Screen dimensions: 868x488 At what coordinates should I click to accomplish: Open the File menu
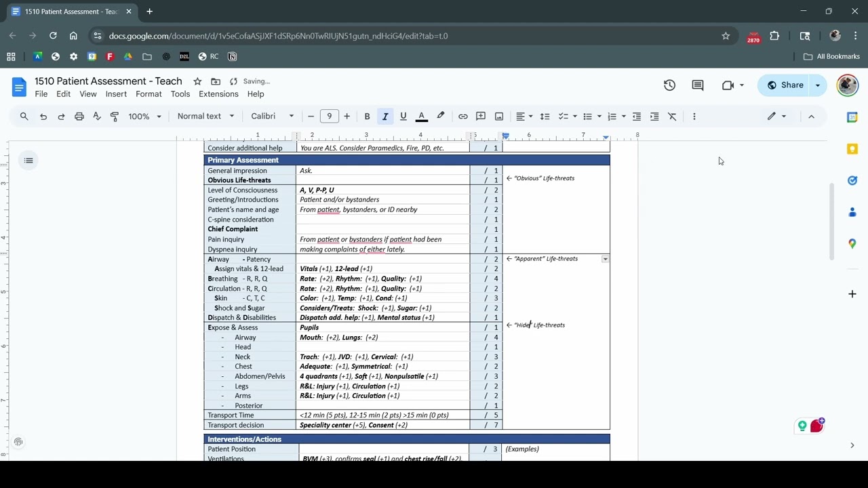[x=41, y=94]
